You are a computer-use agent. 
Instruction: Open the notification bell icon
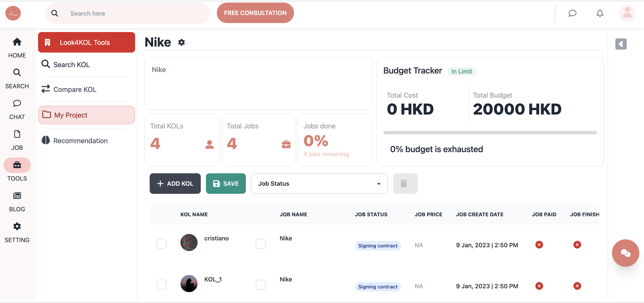click(x=600, y=13)
